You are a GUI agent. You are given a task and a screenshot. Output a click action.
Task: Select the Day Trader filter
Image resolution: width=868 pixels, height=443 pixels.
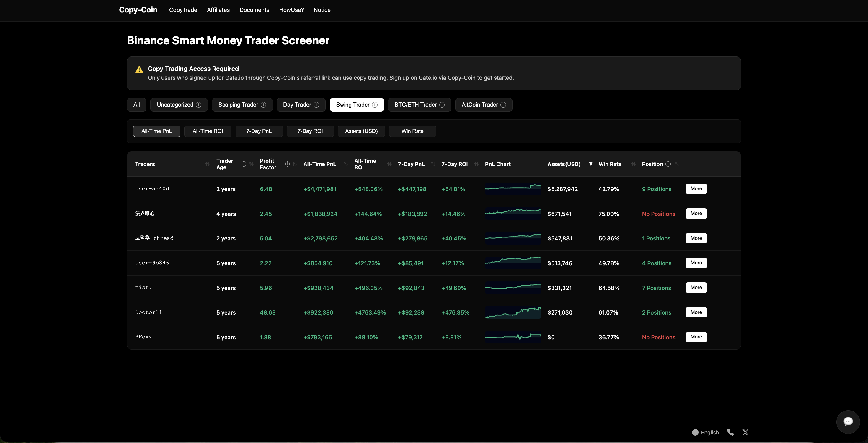(301, 105)
